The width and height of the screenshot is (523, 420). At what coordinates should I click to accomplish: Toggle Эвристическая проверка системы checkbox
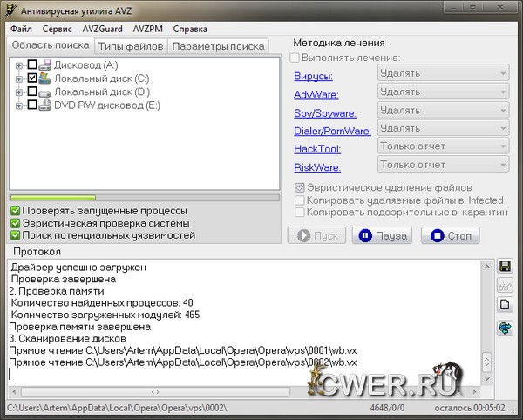[x=16, y=223]
